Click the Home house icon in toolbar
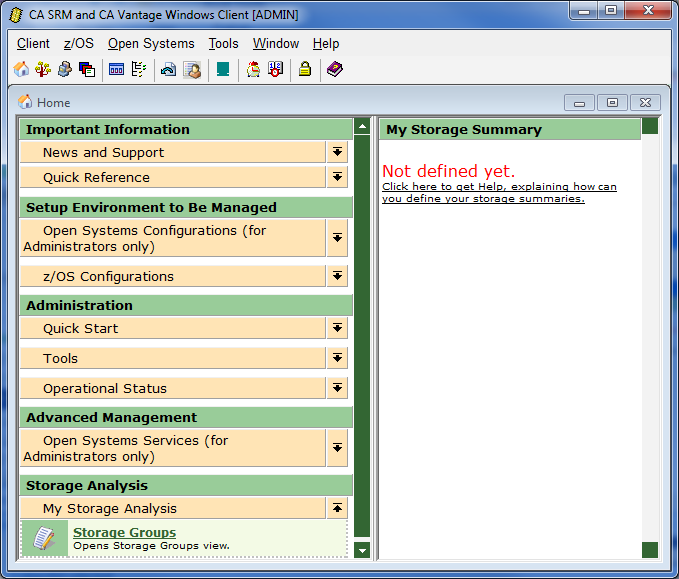Viewport: 679px width, 579px height. pos(22,70)
